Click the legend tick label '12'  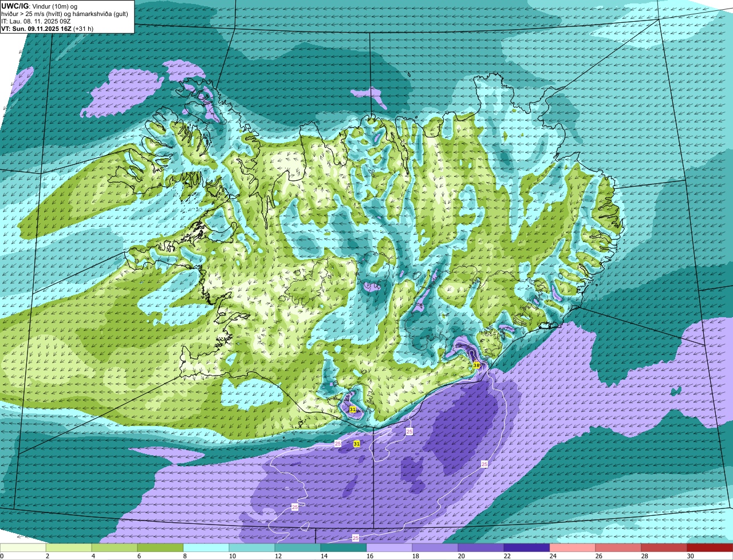tap(278, 556)
